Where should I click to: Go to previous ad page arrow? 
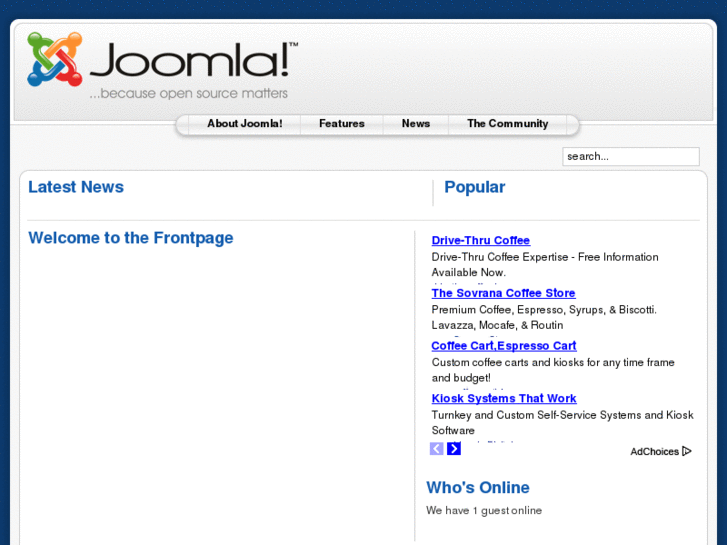(x=436, y=449)
